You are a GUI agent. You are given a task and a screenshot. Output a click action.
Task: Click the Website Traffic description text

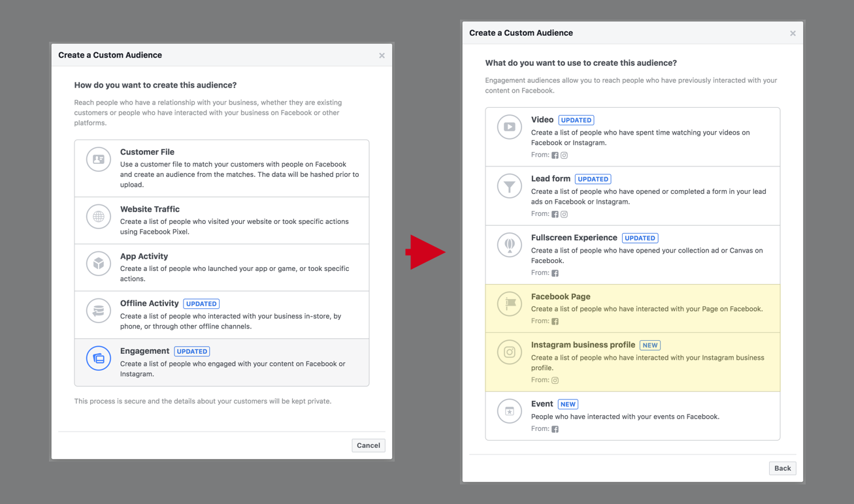[235, 227]
